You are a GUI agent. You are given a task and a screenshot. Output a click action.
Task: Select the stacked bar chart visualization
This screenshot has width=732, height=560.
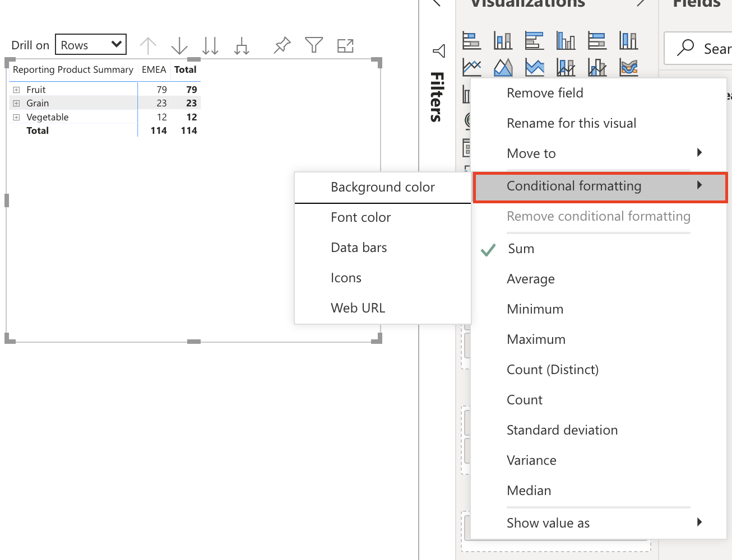[x=472, y=40]
